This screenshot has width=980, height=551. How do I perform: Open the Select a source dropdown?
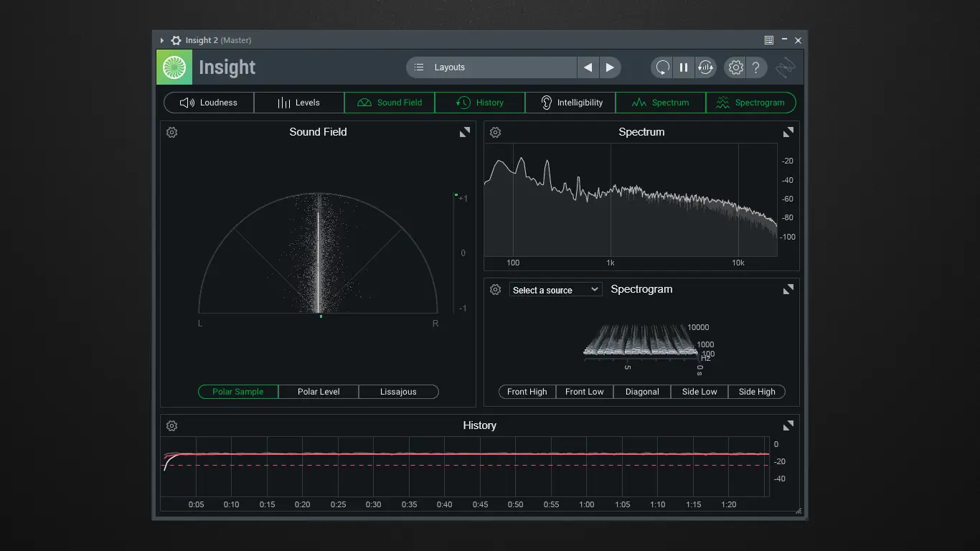click(x=556, y=290)
